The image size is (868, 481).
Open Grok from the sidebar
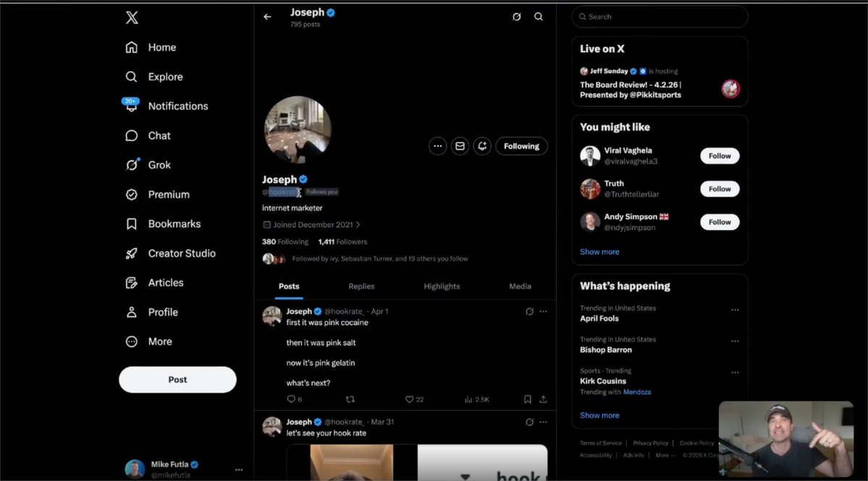[x=148, y=165]
